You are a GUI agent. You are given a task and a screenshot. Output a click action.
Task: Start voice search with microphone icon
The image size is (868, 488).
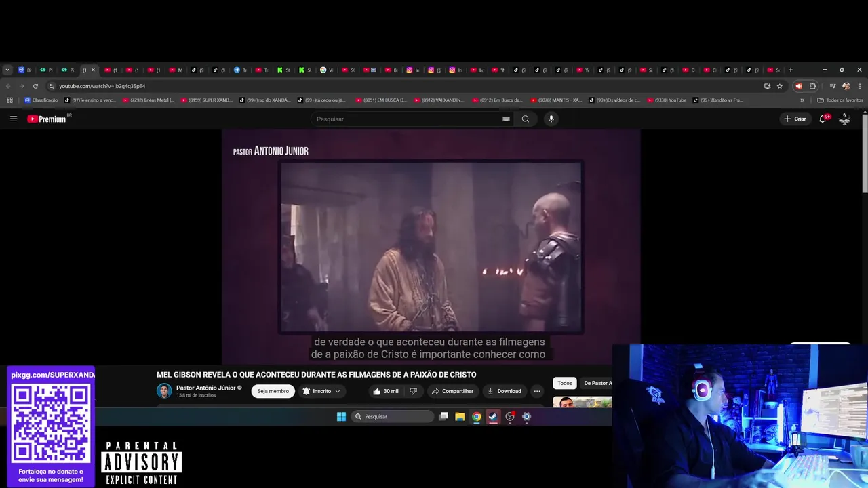pos(551,119)
